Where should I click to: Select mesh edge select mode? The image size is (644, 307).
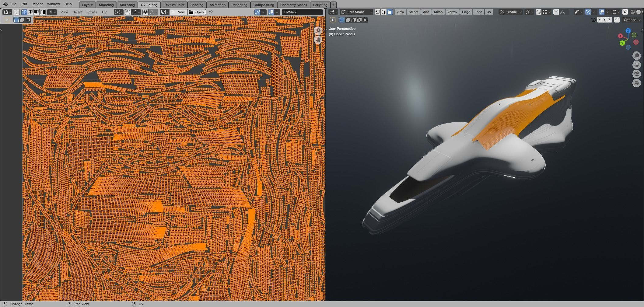[384, 12]
